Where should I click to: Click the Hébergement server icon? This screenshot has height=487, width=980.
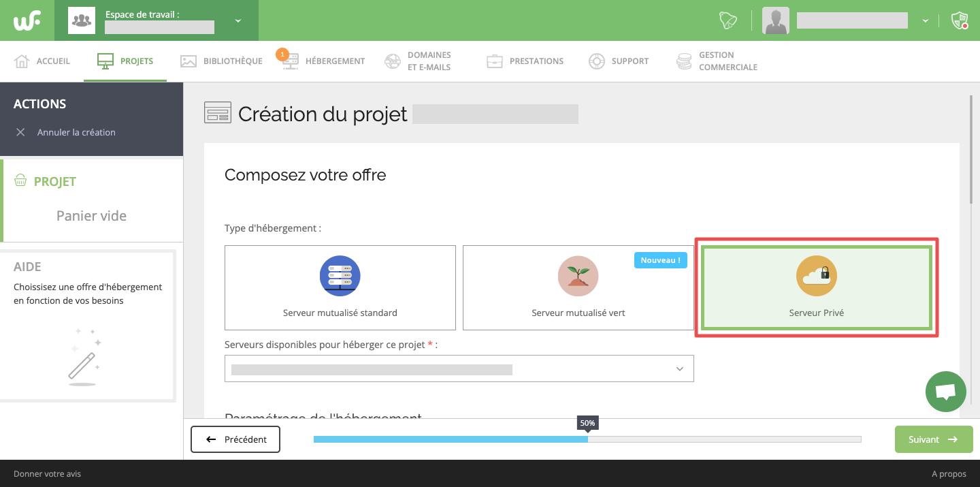click(x=291, y=62)
